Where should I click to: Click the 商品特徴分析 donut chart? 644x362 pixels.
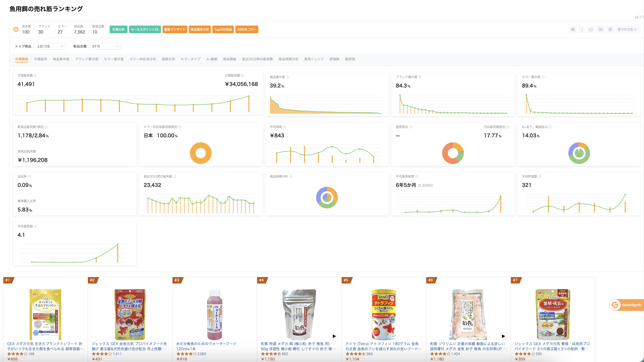pos(327,198)
